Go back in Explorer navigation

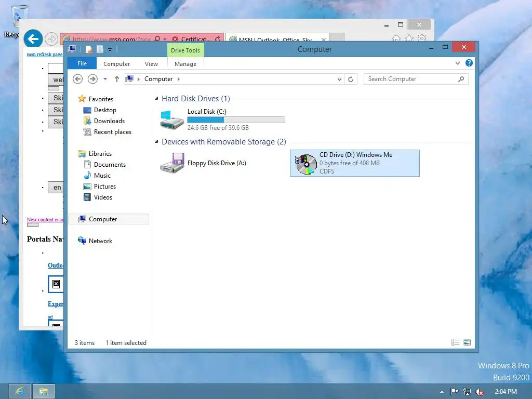coord(78,79)
